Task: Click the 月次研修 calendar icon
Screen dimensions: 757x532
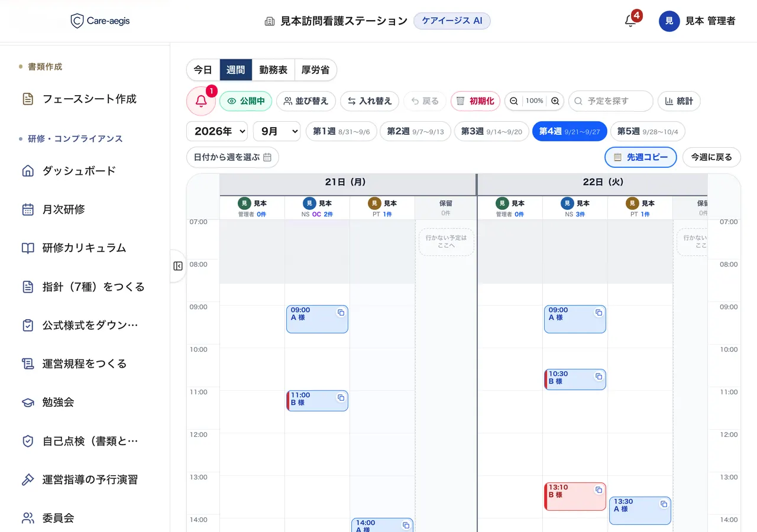Action: [x=28, y=209]
